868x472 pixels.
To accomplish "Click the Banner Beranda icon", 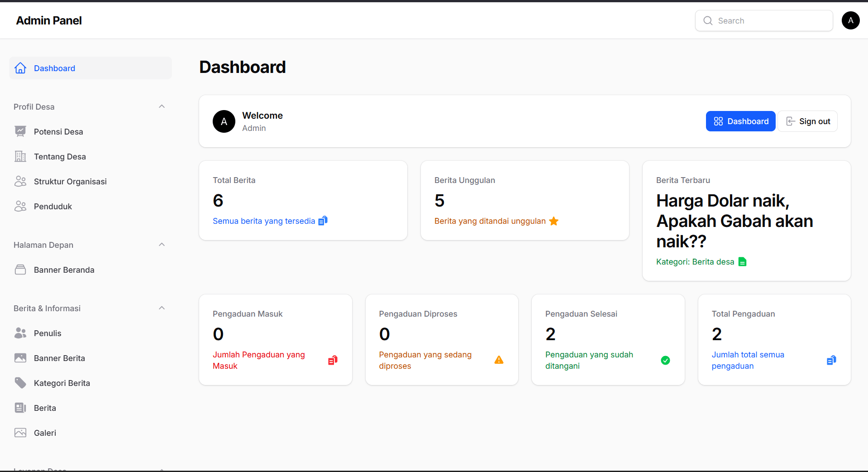I will click(20, 270).
